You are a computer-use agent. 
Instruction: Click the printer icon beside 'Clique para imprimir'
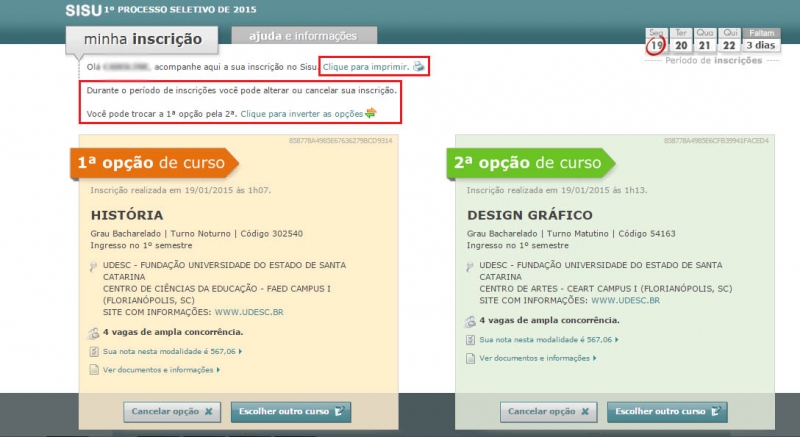(x=420, y=67)
